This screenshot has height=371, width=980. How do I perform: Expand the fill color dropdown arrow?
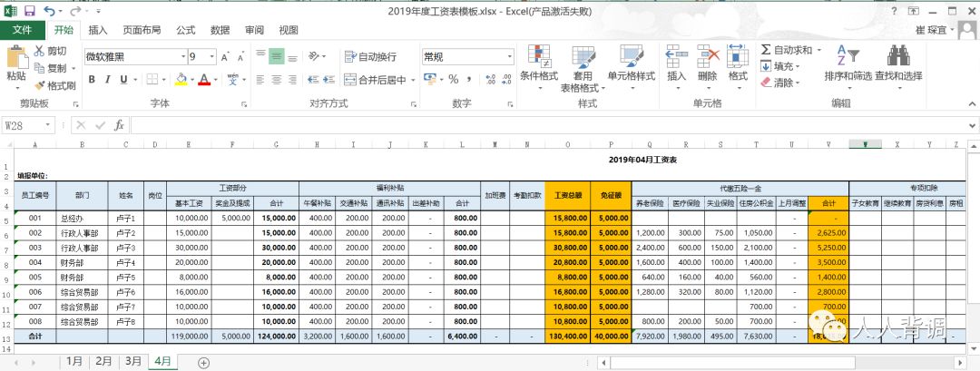click(191, 79)
